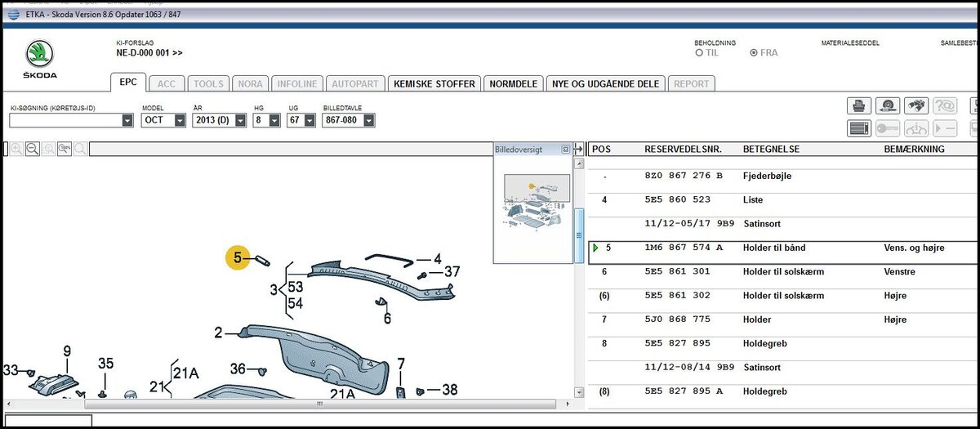
Task: Click the binoculars search icon
Action: pos(916,105)
